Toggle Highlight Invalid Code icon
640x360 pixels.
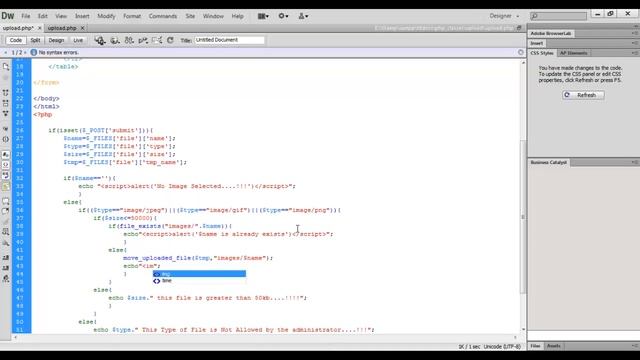[6, 165]
